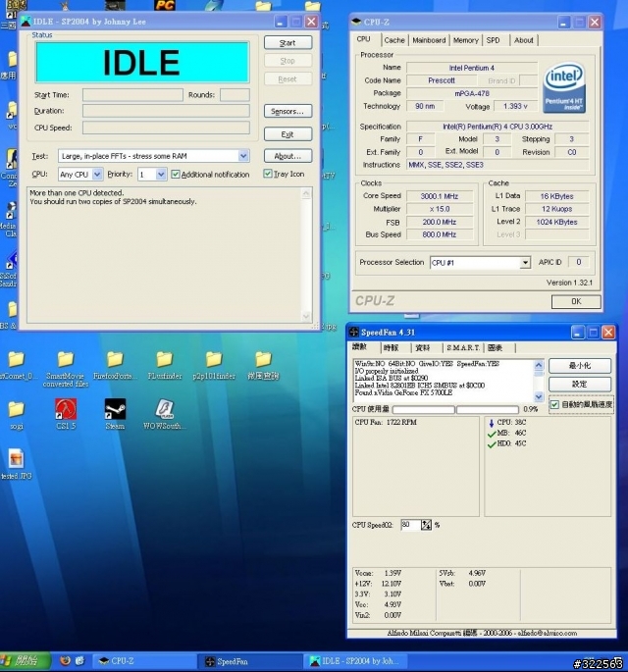This screenshot has width=628, height=672.
Task: Switch to the Mainboard tab
Action: pyautogui.click(x=429, y=40)
